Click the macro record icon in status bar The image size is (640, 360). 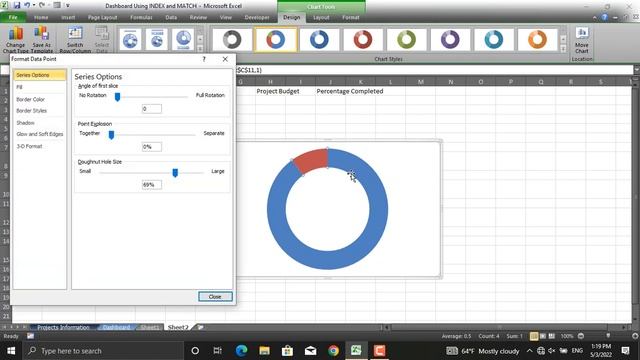click(x=31, y=336)
